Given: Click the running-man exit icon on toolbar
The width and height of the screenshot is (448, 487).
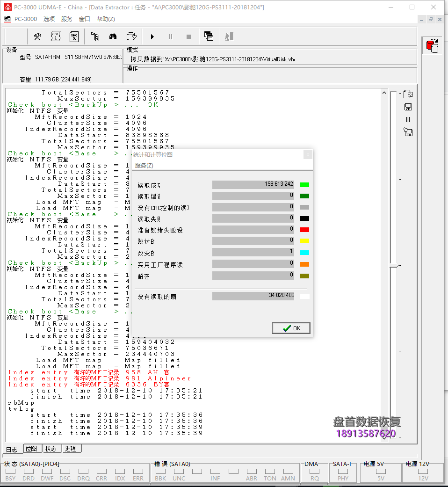Looking at the screenshot, I should 228,36.
